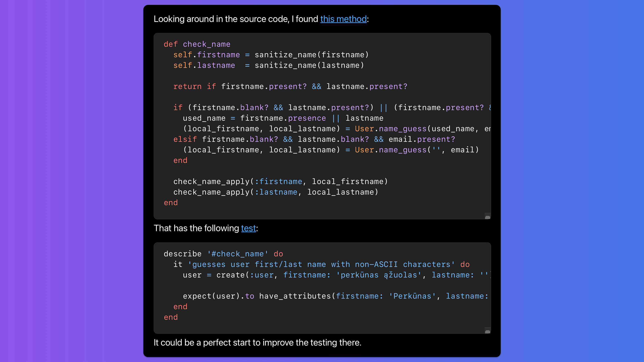Viewport: 644px width, 362px height.
Task: Open the "test" hyperlink
Action: coord(248,228)
